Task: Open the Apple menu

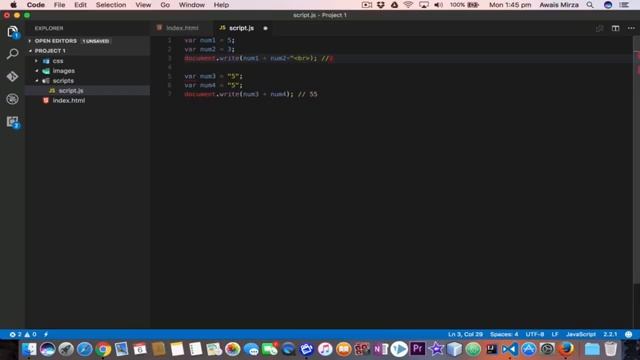Action: click(x=13, y=5)
